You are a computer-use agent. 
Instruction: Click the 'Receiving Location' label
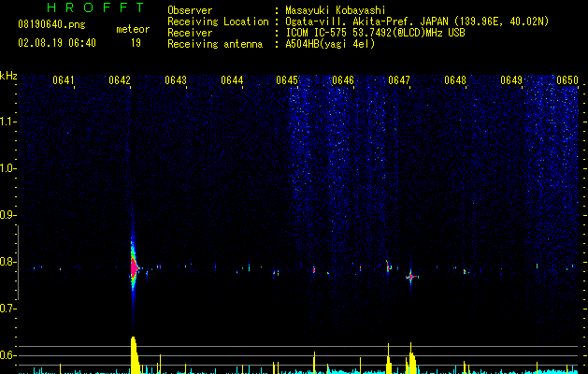pos(218,22)
